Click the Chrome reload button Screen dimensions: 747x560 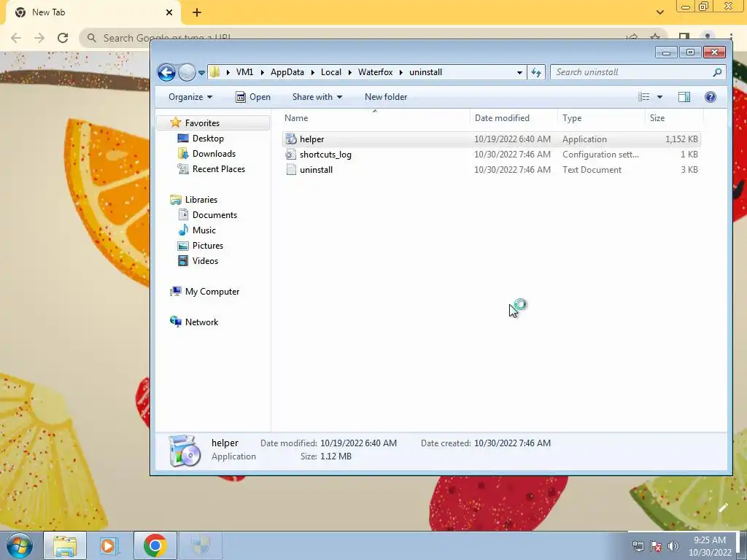click(63, 38)
